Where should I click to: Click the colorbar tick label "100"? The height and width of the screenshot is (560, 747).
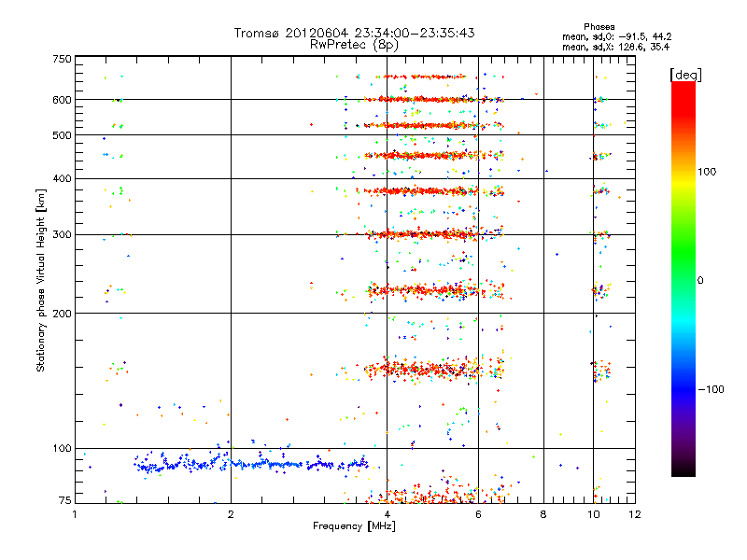[x=707, y=172]
